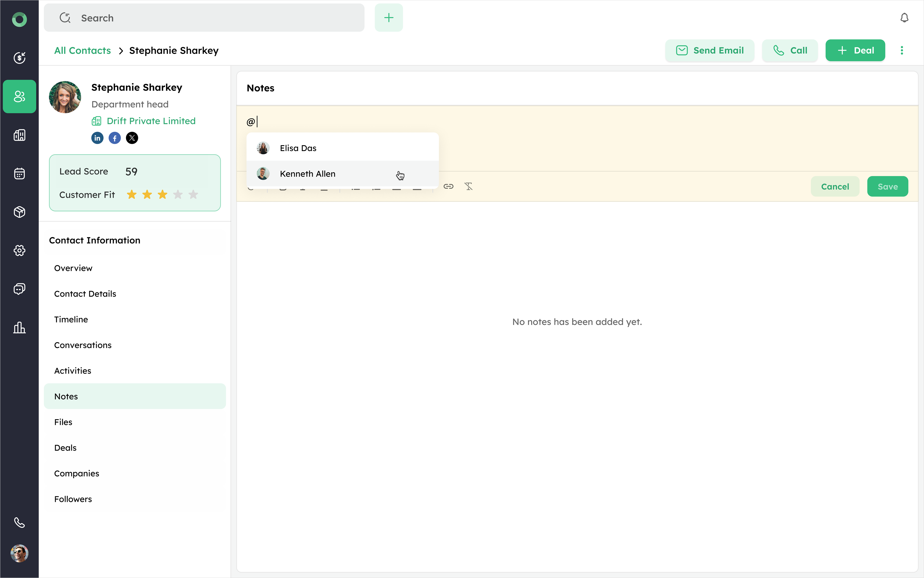Select Kenneth Allen from the mention list
The image size is (924, 578).
point(308,174)
